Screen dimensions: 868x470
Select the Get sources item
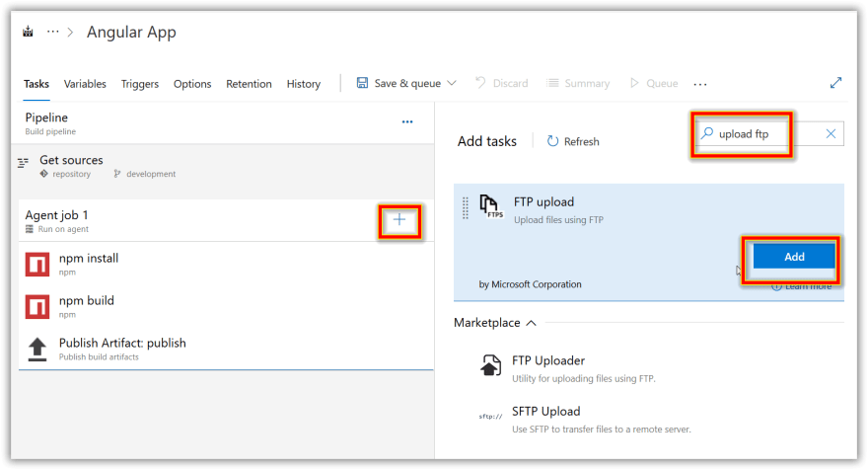[226, 166]
